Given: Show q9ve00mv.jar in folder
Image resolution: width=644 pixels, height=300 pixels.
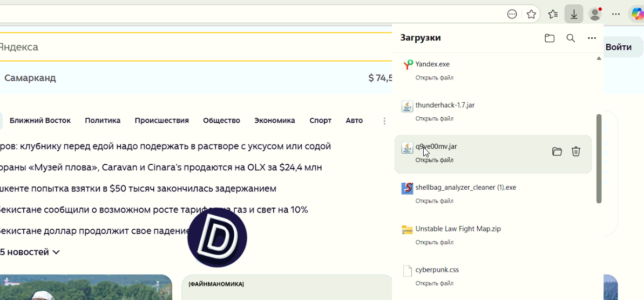Looking at the screenshot, I should (557, 151).
